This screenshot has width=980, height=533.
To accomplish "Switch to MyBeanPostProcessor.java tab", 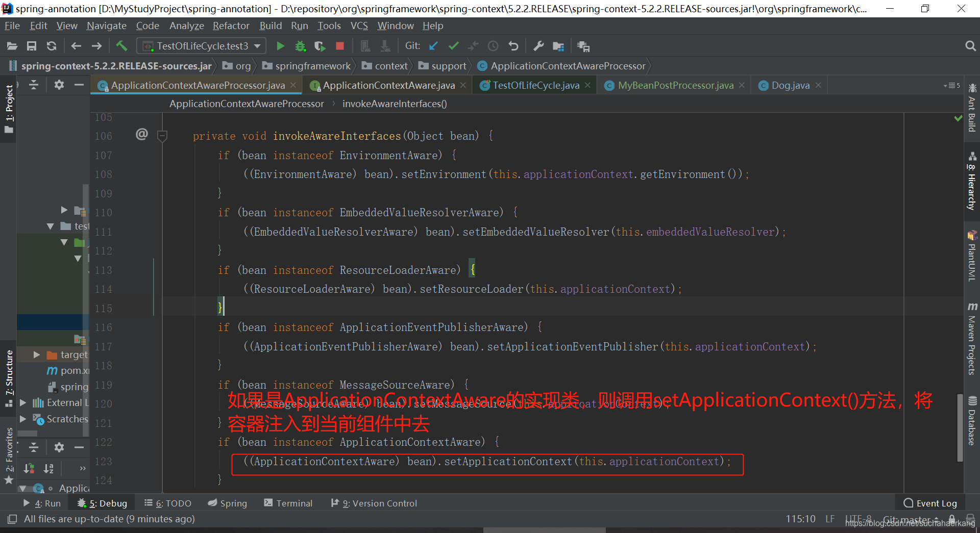I will point(675,85).
